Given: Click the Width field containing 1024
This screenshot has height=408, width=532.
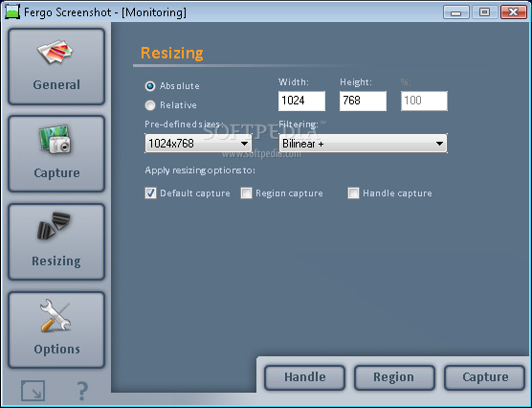Looking at the screenshot, I should pos(301,101).
